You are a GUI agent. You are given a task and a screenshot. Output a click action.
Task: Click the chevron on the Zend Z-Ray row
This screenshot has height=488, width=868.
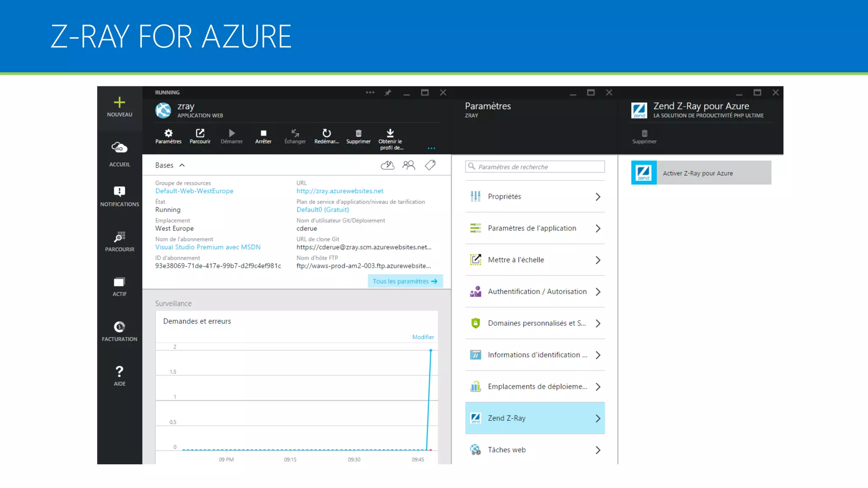coord(598,419)
